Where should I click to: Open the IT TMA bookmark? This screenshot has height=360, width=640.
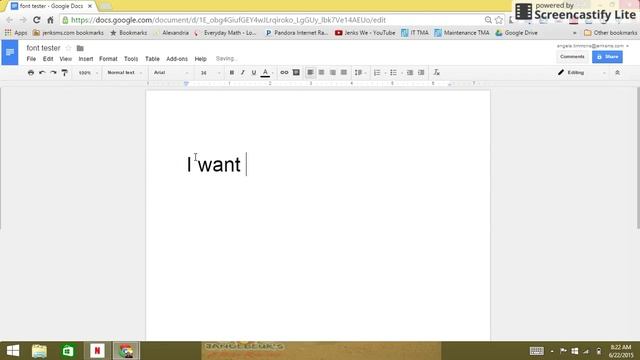click(415, 33)
